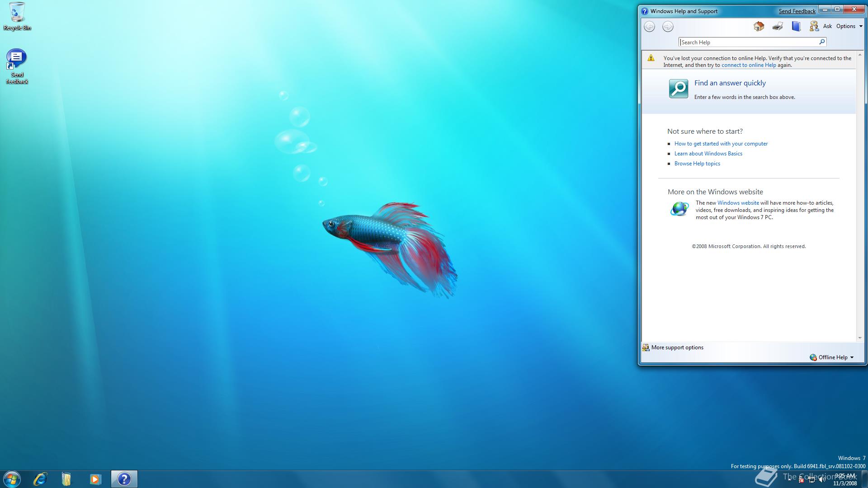
Task: Click the Not sure where to start? heading
Action: coord(705,131)
